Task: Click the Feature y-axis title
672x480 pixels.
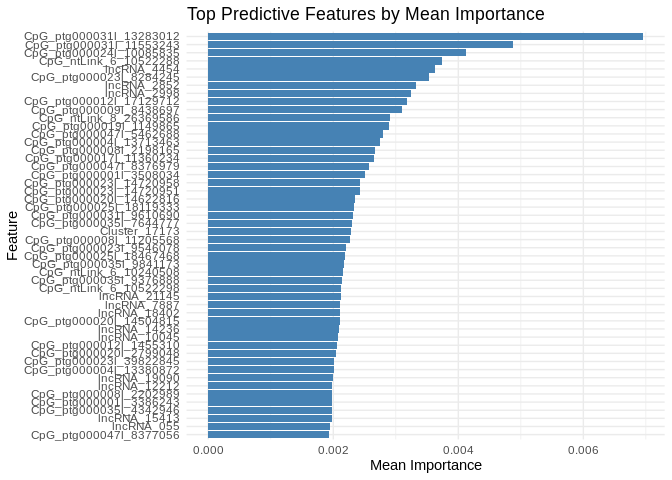Action: click(x=12, y=236)
